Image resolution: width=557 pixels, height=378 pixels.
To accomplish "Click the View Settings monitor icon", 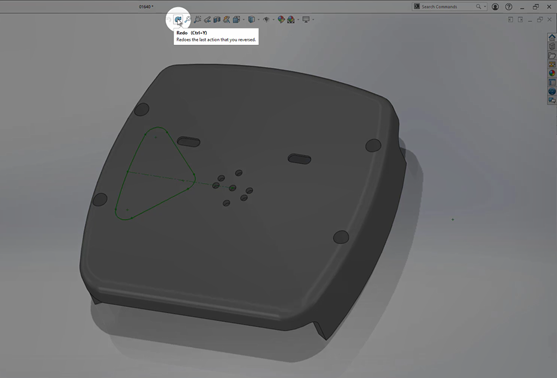I will point(306,20).
